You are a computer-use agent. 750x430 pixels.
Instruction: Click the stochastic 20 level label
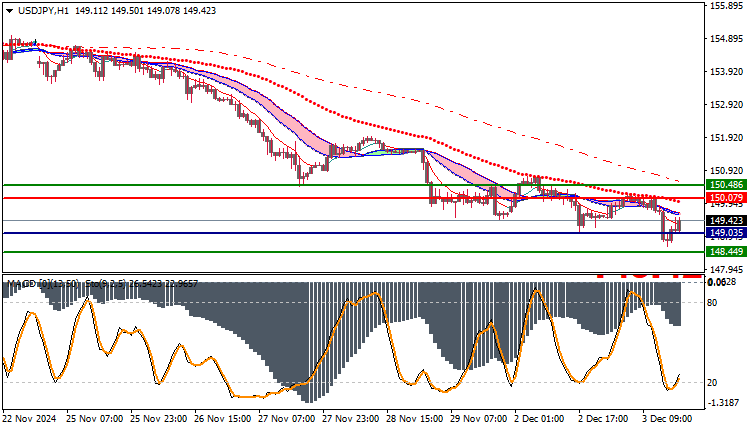(712, 383)
